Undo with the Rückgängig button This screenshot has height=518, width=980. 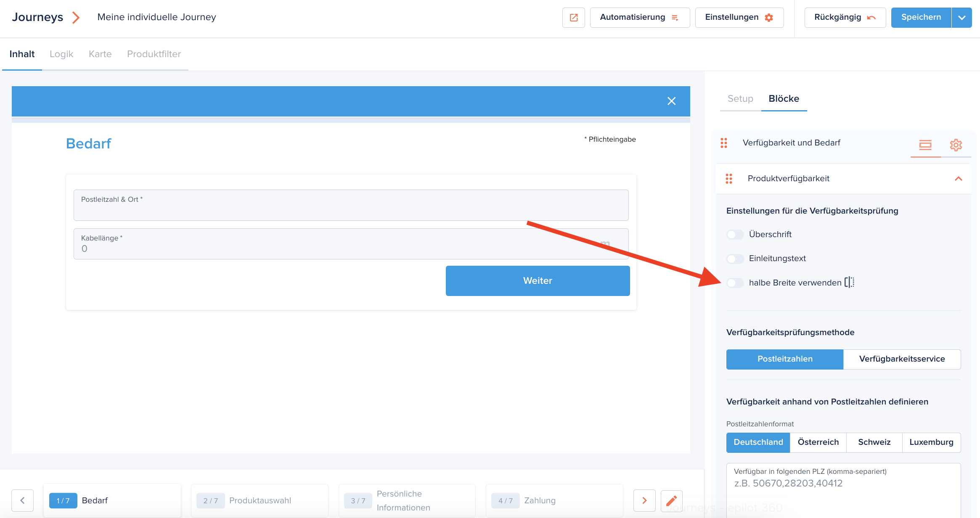(845, 18)
